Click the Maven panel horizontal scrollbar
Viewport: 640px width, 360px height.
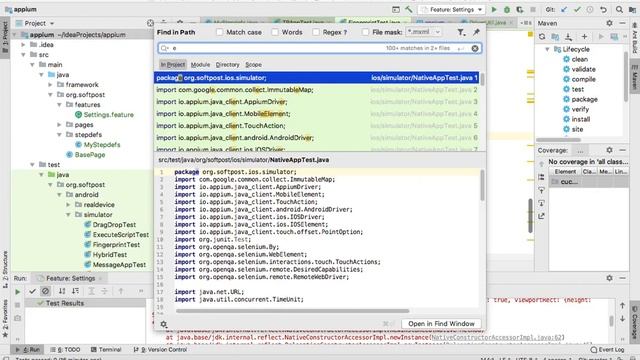559,140
